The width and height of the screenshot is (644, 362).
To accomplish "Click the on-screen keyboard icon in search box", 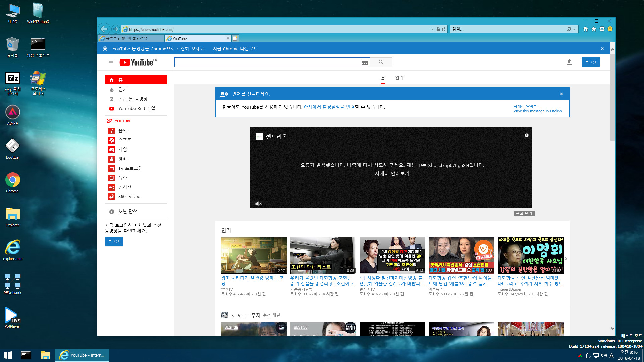I will (x=365, y=63).
